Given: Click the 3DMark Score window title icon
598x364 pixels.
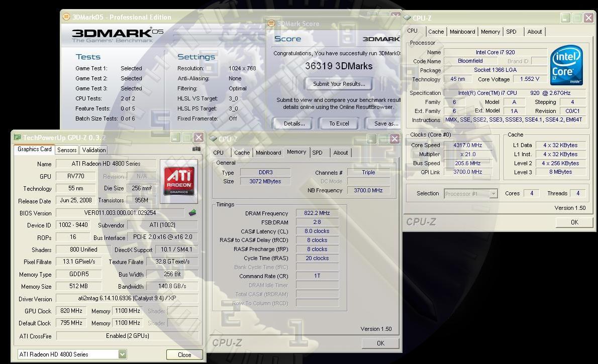Looking at the screenshot, I should tap(271, 24).
